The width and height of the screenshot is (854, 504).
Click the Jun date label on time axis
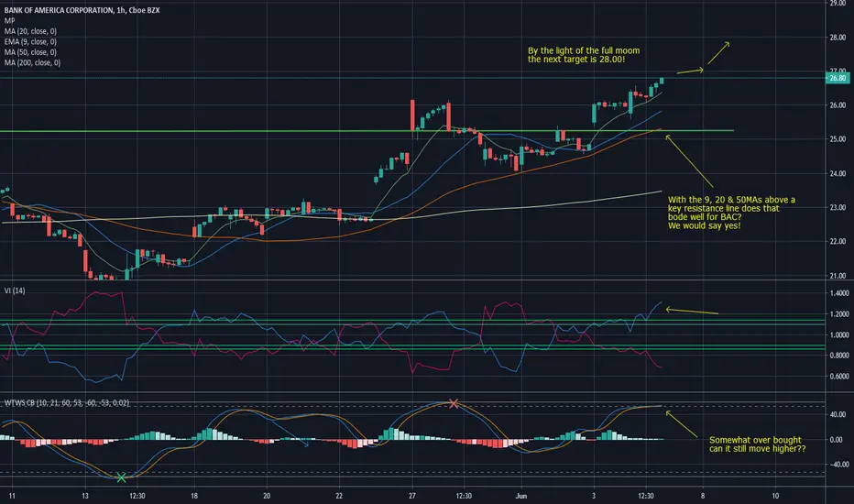click(x=521, y=496)
